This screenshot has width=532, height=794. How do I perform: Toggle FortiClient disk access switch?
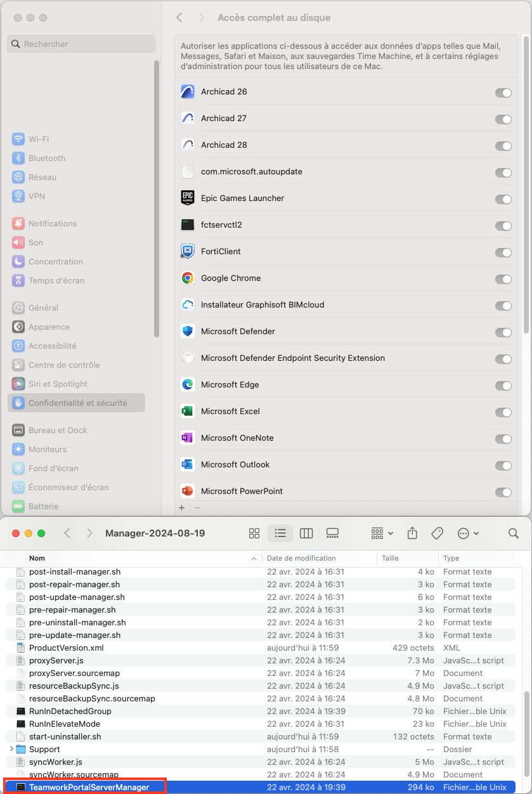point(503,252)
